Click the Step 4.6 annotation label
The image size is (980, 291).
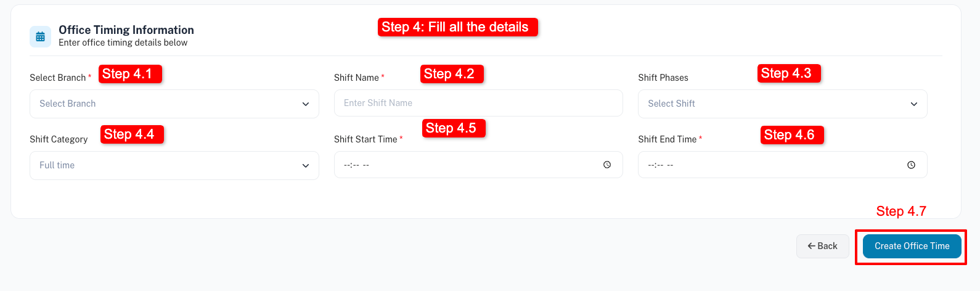[792, 135]
